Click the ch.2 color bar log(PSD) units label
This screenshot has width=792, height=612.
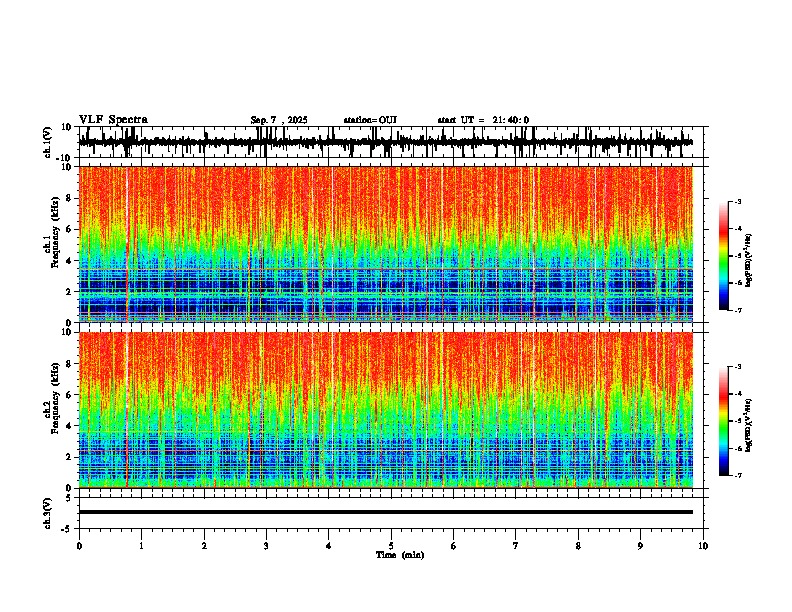pos(749,425)
